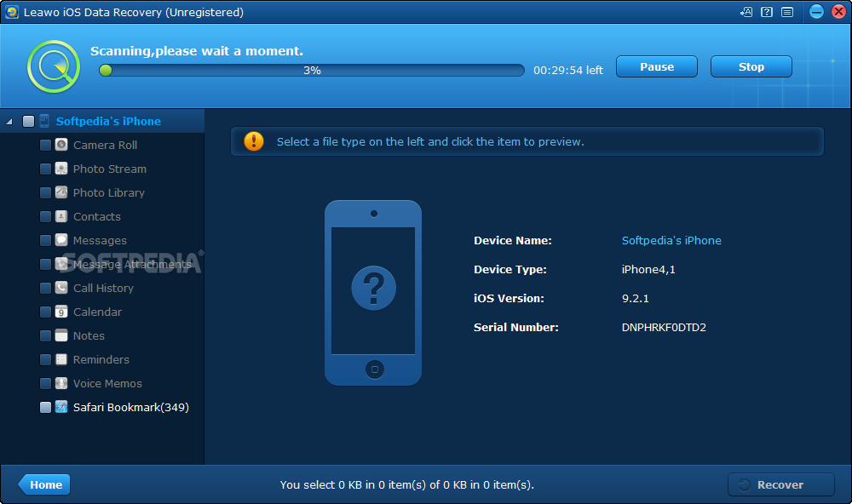Select the Contacts category
The width and height of the screenshot is (852, 504).
97,217
